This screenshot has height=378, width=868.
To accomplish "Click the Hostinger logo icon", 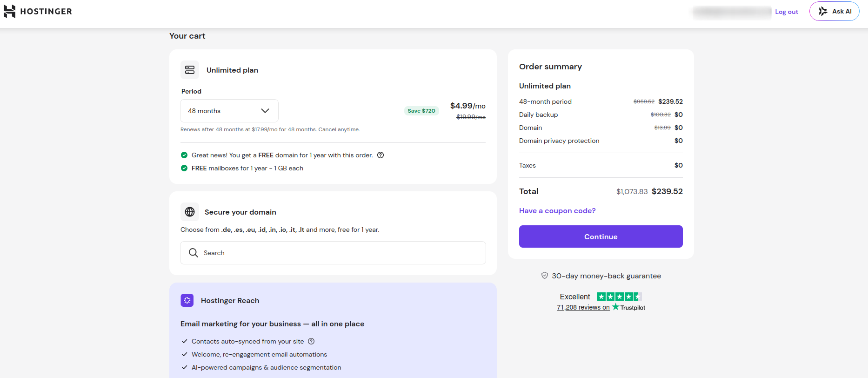I will click(9, 11).
